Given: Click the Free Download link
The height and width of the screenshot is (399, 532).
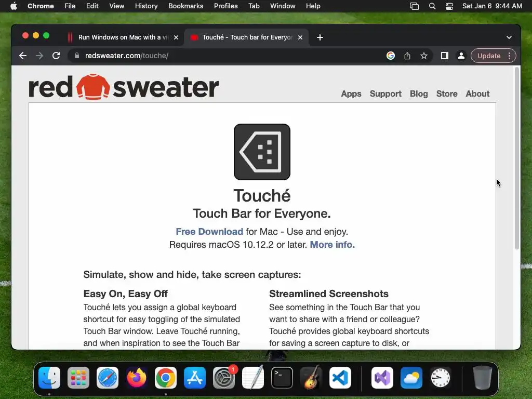Looking at the screenshot, I should 209,232.
